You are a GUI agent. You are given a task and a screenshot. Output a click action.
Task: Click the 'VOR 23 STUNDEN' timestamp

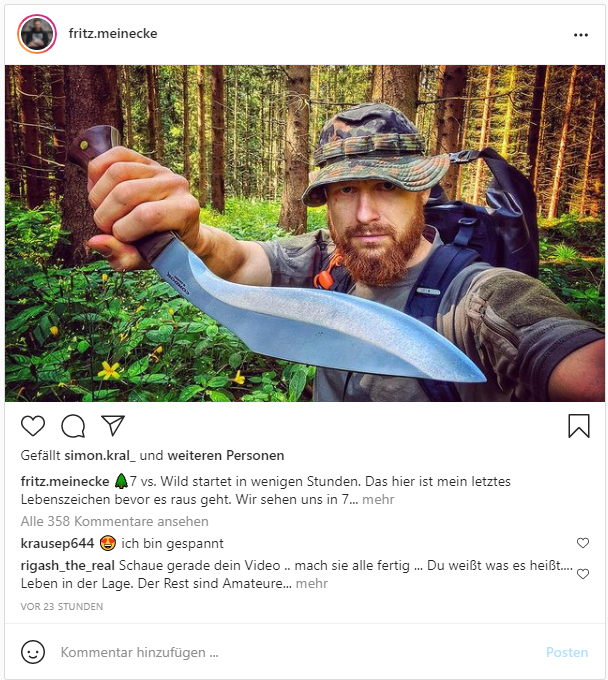point(62,606)
